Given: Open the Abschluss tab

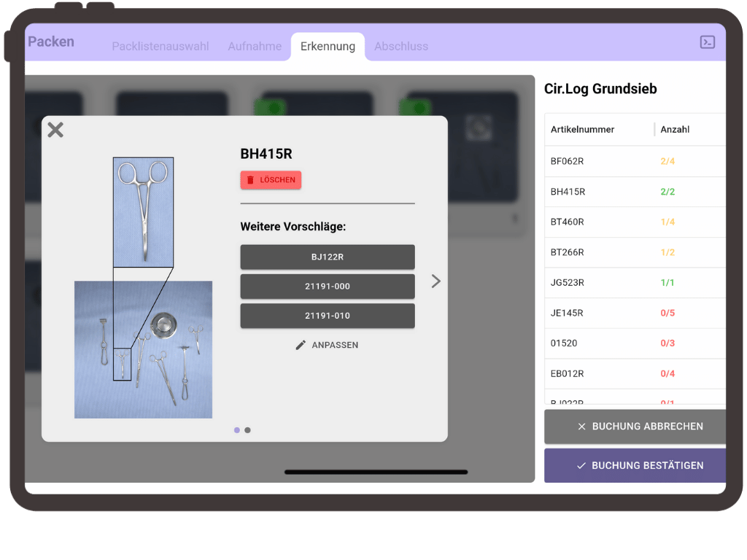Looking at the screenshot, I should [x=400, y=46].
